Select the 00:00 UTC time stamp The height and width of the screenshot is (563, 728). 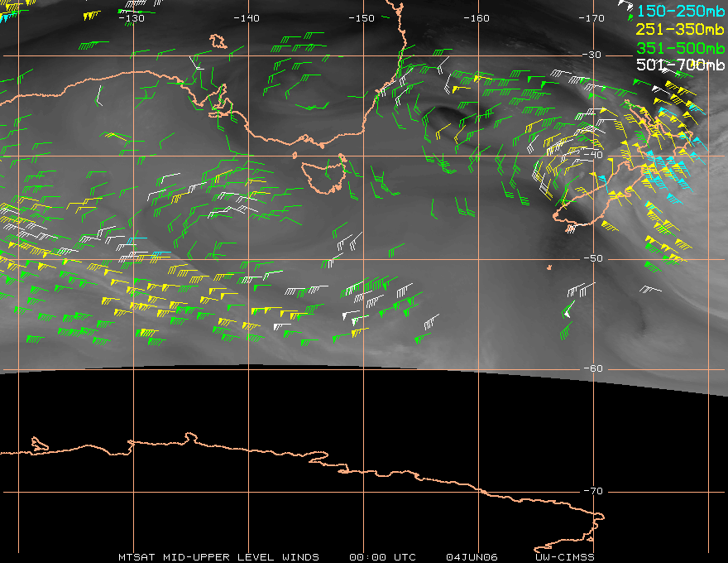point(382,557)
